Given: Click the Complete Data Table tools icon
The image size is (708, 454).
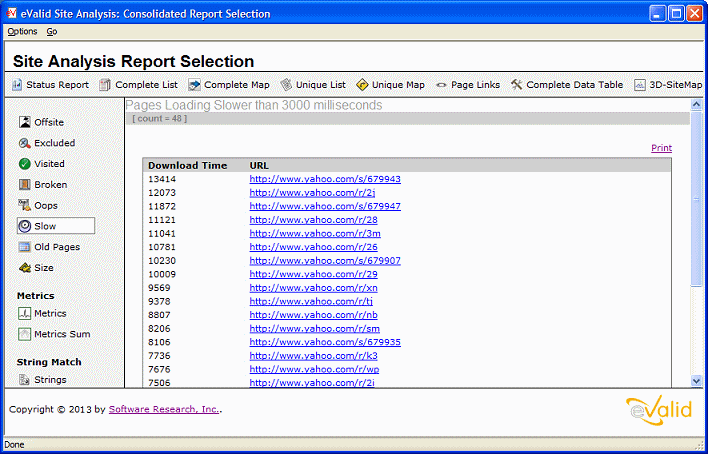Looking at the screenshot, I should point(517,85).
